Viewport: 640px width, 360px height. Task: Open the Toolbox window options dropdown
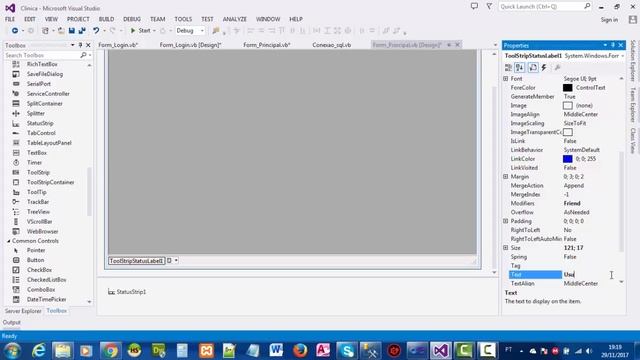point(72,45)
